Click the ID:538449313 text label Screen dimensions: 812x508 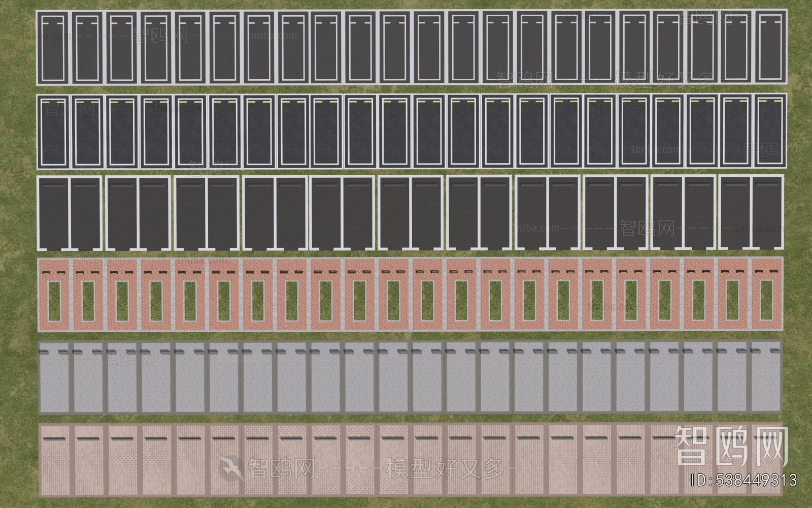[743, 480]
